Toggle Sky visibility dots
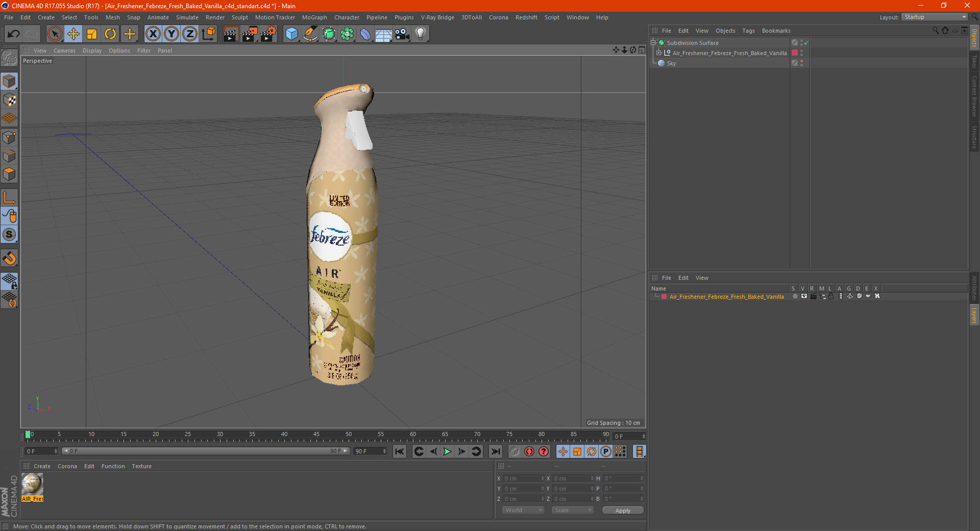Image resolution: width=980 pixels, height=531 pixels. (801, 63)
